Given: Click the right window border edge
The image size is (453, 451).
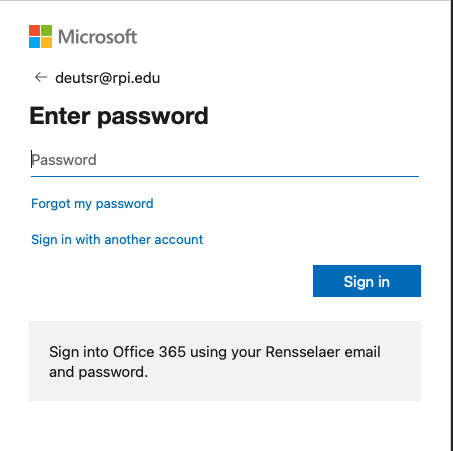Looking at the screenshot, I should click(451, 225).
